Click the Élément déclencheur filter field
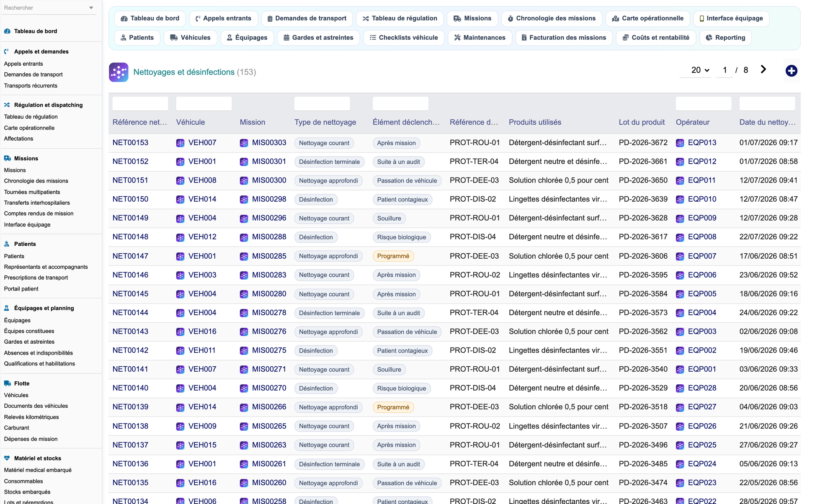Image resolution: width=815 pixels, height=504 pixels. (x=400, y=104)
